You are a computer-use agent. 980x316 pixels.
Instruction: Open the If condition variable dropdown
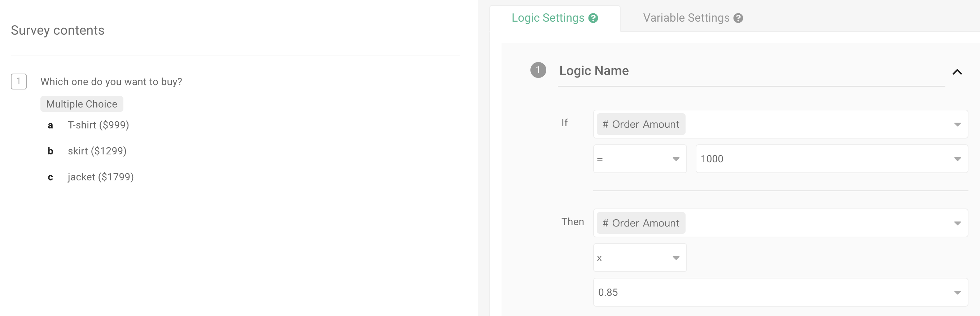(x=958, y=124)
